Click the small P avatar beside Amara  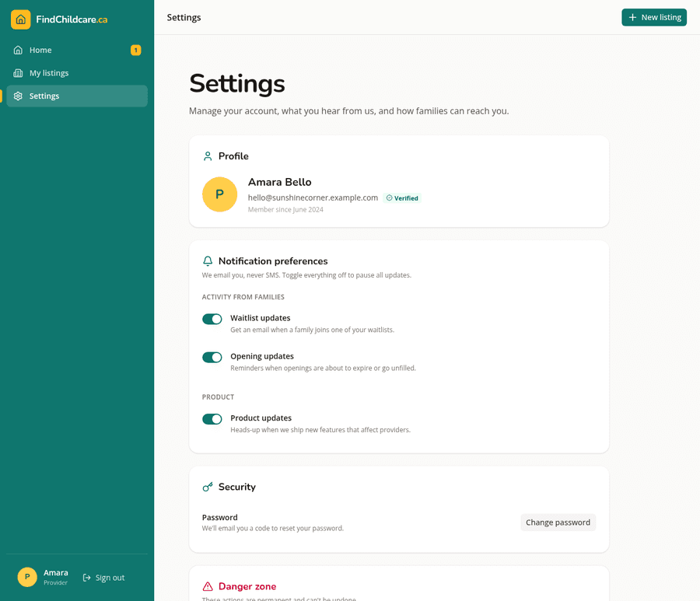tap(27, 578)
